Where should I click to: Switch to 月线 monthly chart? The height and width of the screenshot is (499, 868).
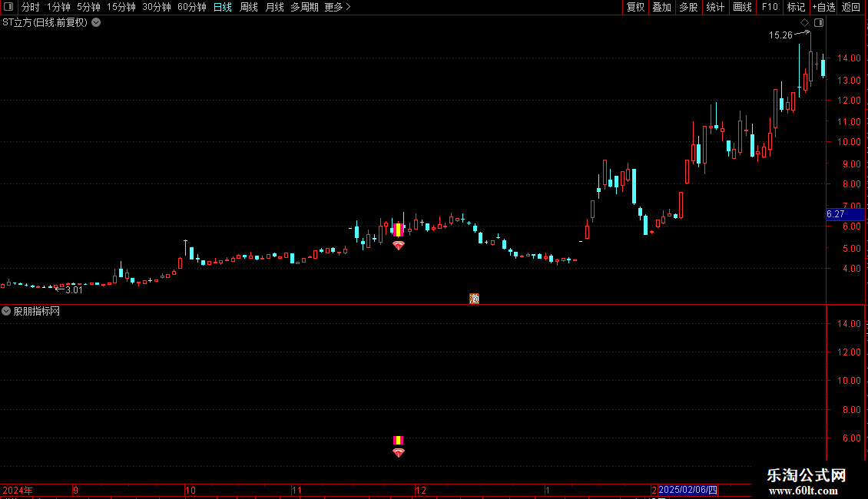(274, 7)
